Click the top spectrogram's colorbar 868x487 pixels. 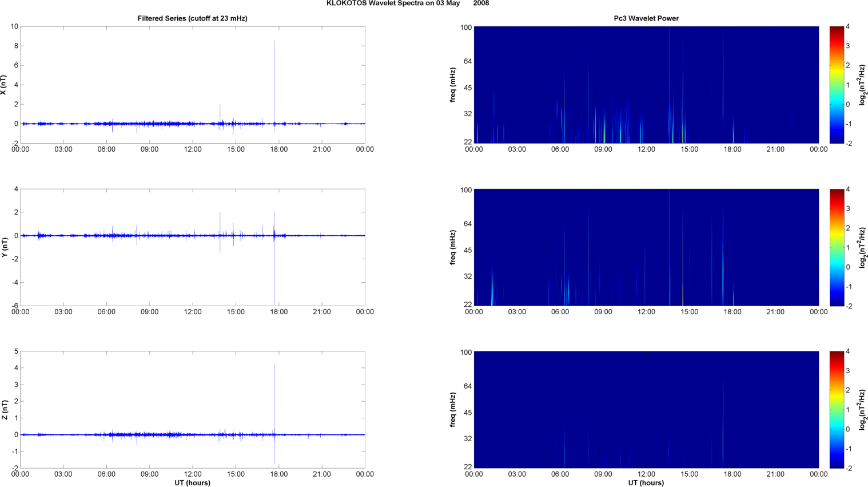[x=837, y=85]
